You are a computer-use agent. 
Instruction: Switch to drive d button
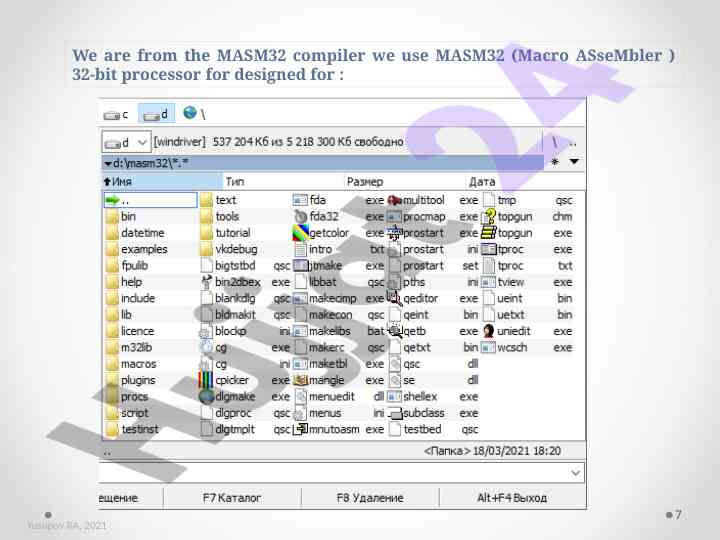click(155, 114)
